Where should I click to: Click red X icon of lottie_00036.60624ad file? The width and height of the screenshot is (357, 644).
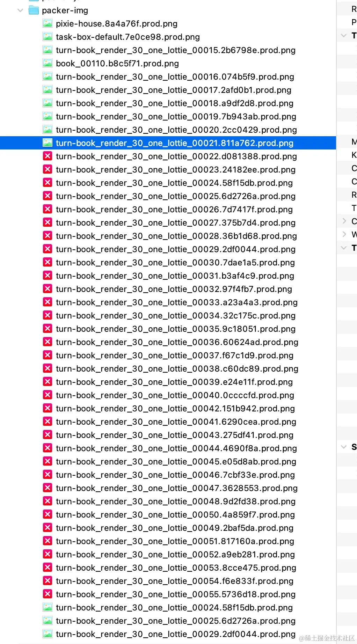[48, 342]
